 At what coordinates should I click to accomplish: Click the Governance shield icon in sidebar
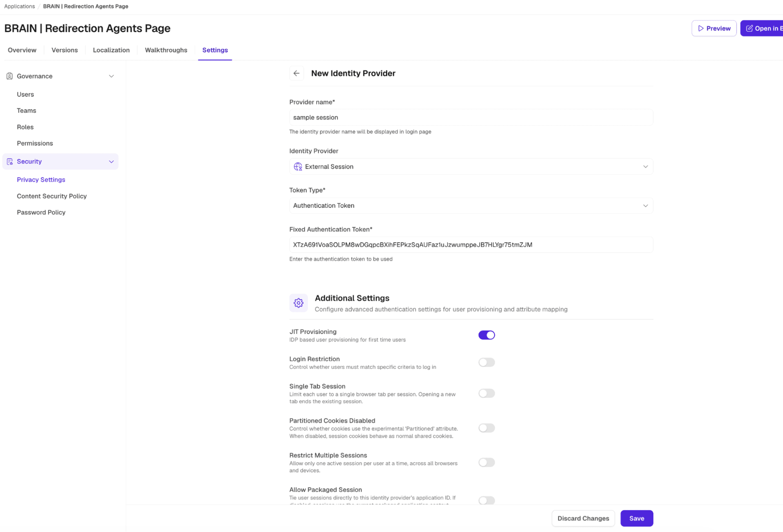[9, 76]
